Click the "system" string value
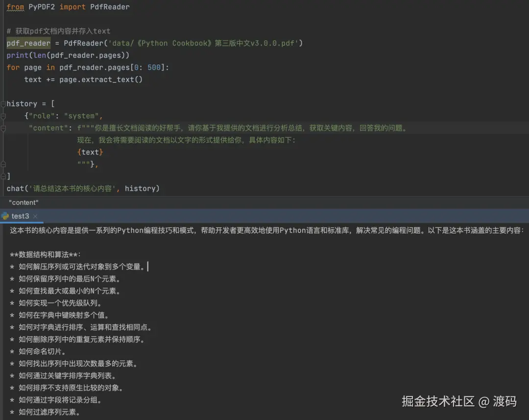 pos(81,116)
